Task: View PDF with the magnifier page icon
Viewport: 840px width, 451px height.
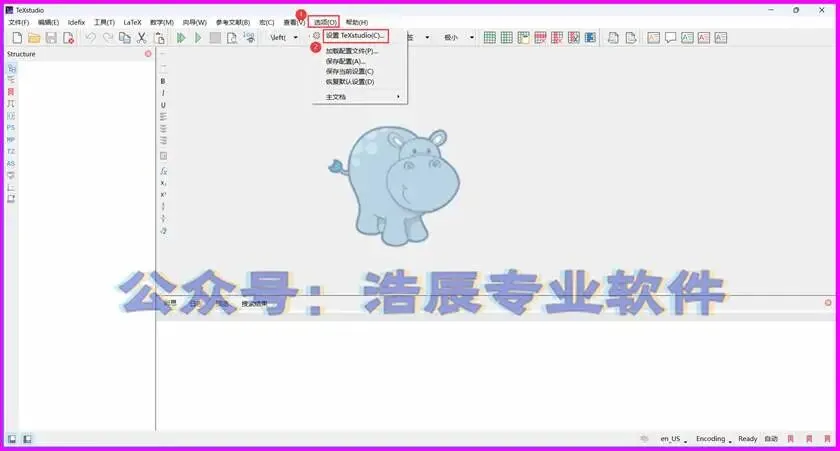Action: [232, 37]
